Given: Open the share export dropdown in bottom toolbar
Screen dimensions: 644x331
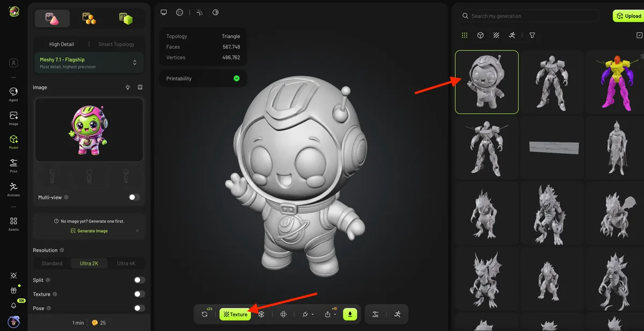Looking at the screenshot, I should tap(330, 314).
